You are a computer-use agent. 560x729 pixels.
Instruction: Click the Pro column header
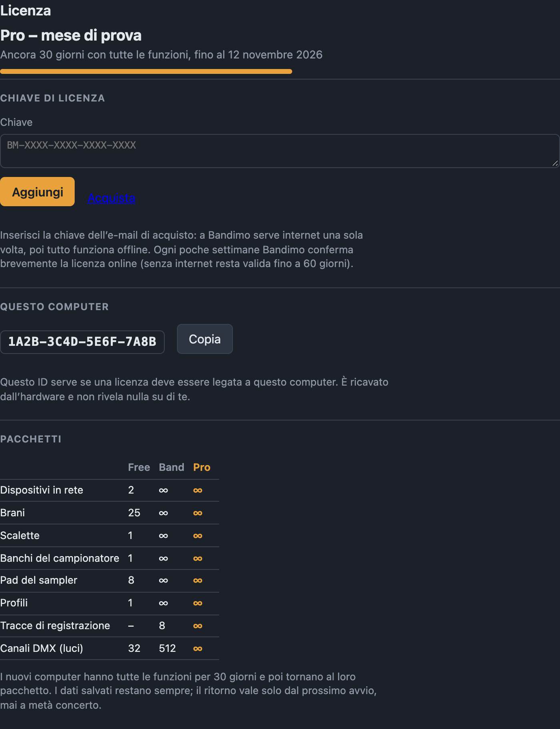[x=202, y=467]
